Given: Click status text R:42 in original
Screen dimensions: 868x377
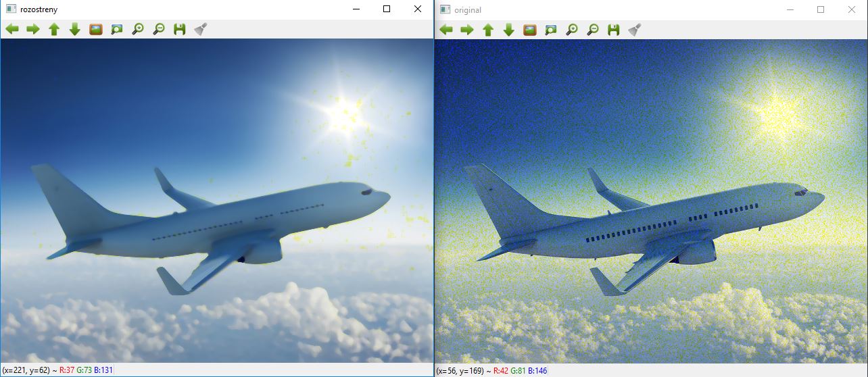Looking at the screenshot, I should click(x=501, y=371).
